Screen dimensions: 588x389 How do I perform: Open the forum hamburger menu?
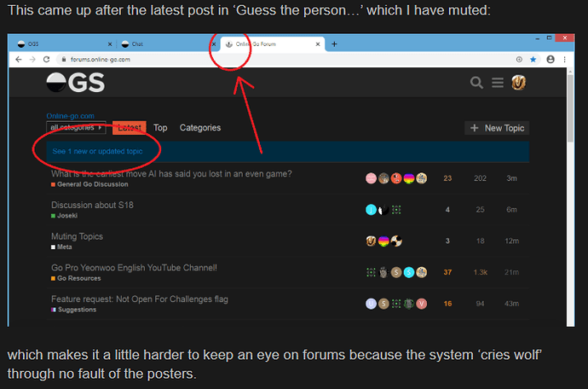498,82
